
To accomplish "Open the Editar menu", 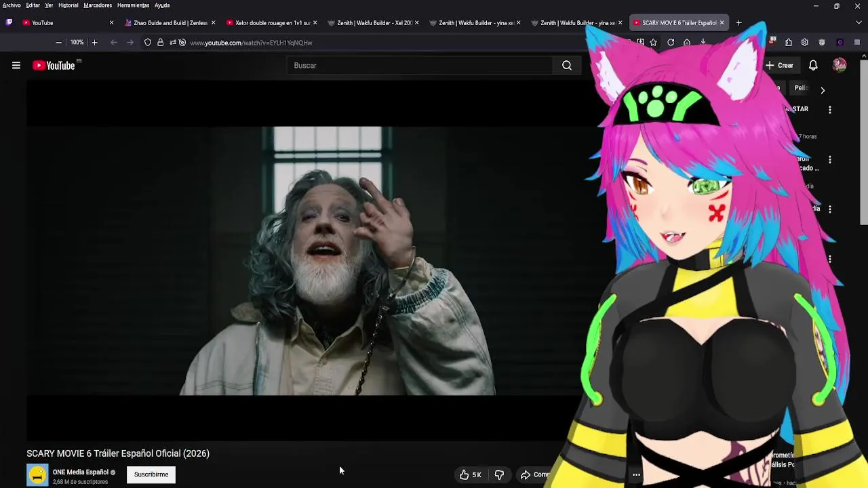I will pos(33,5).
